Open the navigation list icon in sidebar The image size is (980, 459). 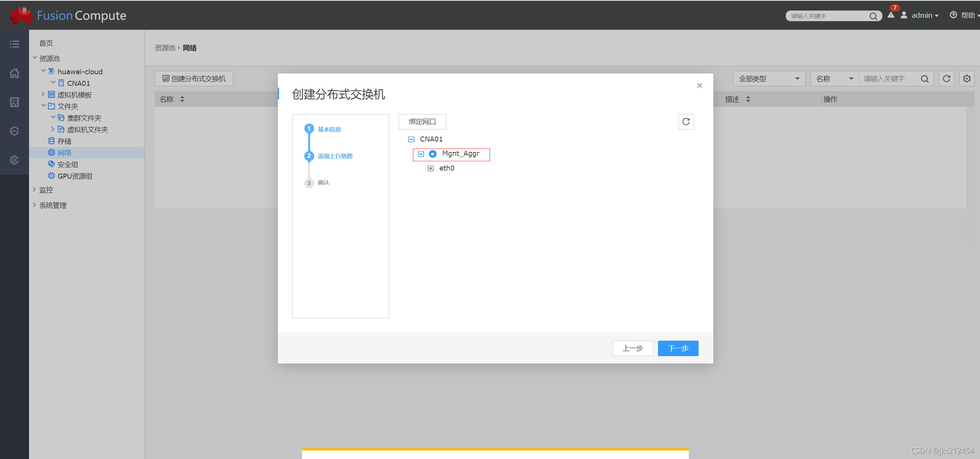pos(14,44)
